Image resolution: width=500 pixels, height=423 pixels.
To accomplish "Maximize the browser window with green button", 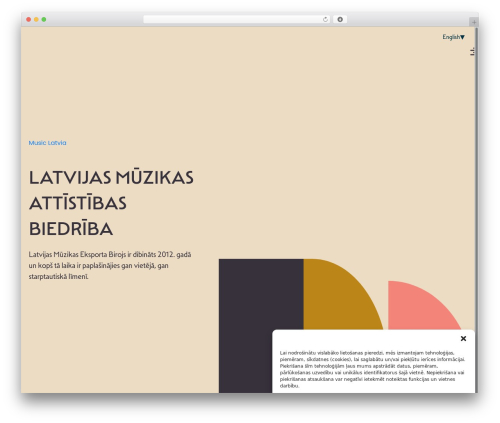I will pos(44,19).
